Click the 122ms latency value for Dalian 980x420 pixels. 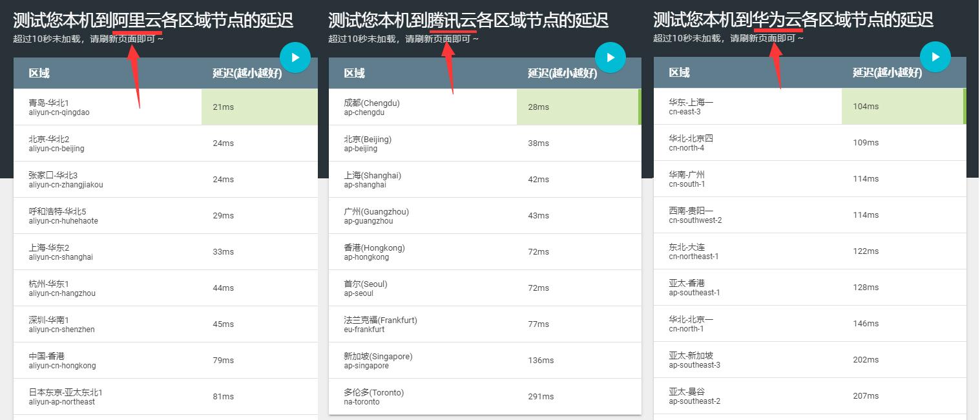tap(866, 251)
